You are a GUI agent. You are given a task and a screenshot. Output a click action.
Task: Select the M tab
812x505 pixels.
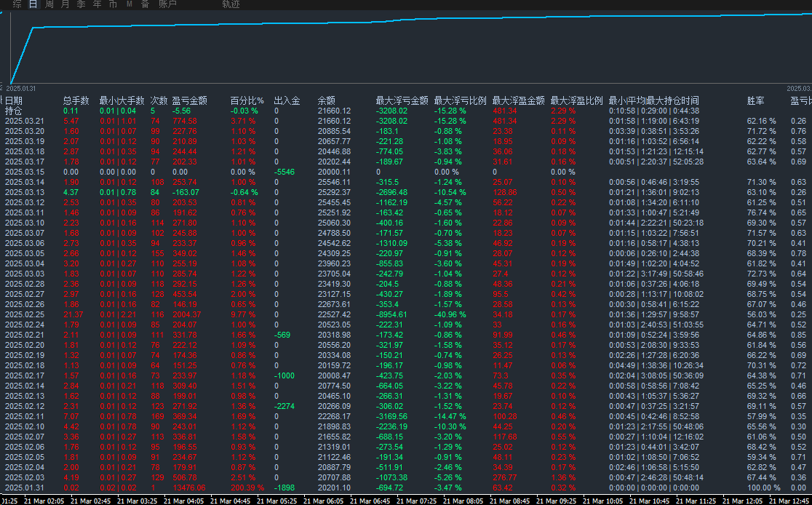(129, 4)
